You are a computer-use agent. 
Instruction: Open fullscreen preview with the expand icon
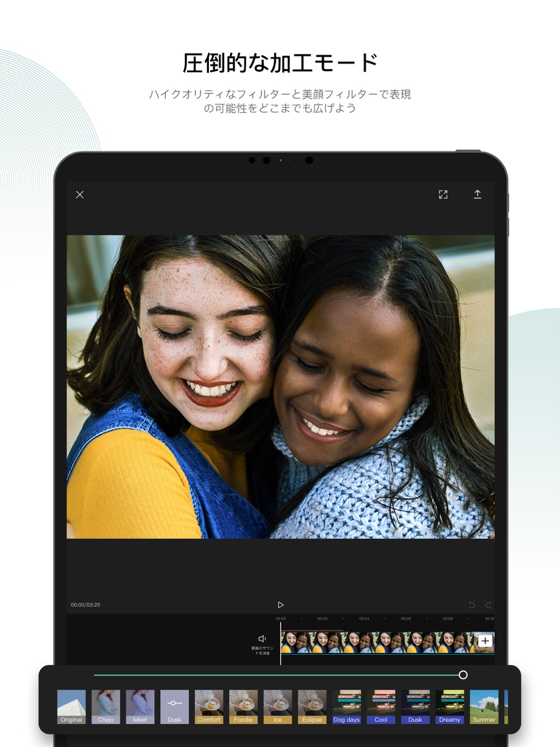[x=443, y=194]
